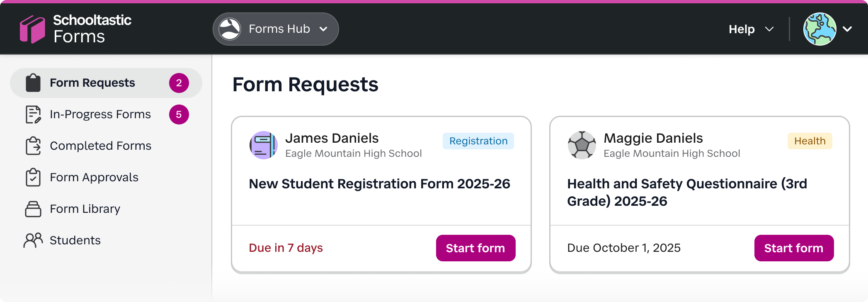Click Maggie Daniels' soccer ball avatar
Viewport: 868px width, 302px height.
pyautogui.click(x=582, y=145)
